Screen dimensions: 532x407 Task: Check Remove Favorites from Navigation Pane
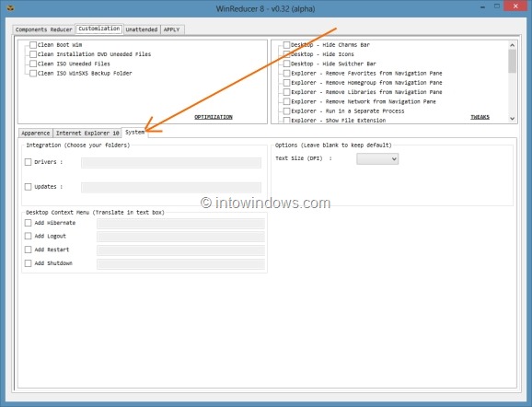point(286,74)
